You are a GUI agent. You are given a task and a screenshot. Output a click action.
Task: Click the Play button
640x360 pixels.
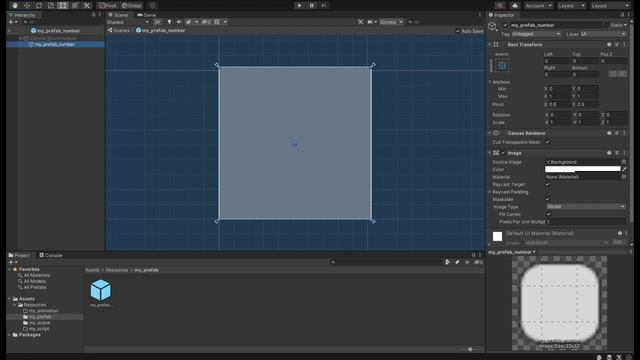pyautogui.click(x=300, y=6)
